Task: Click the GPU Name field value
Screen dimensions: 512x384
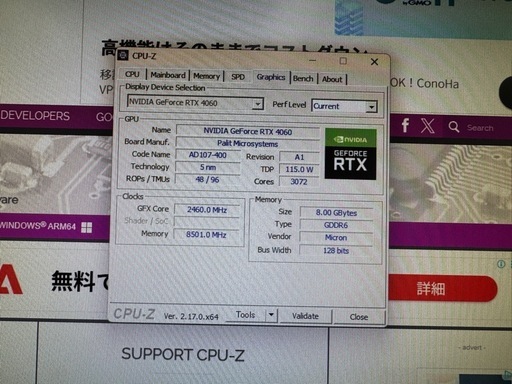Action: (x=248, y=131)
